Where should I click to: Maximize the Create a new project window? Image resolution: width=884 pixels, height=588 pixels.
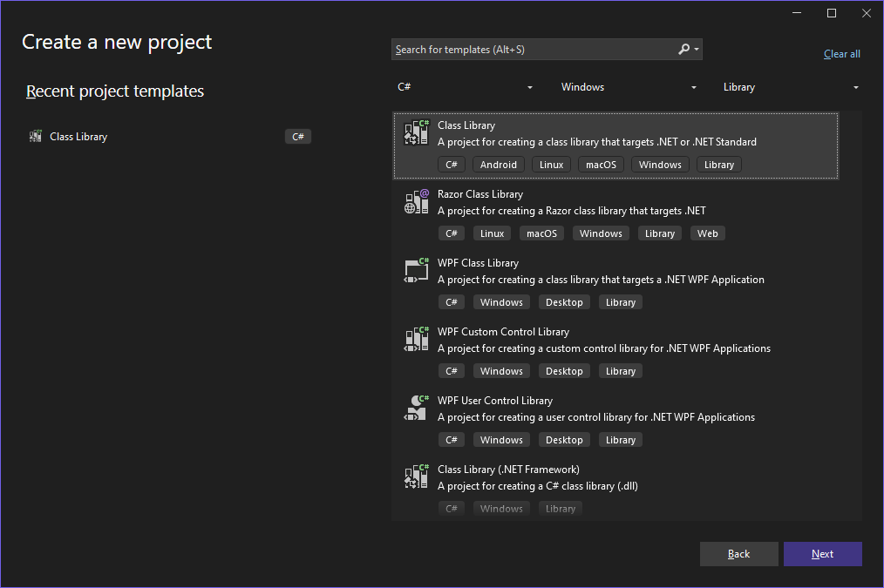tap(832, 13)
